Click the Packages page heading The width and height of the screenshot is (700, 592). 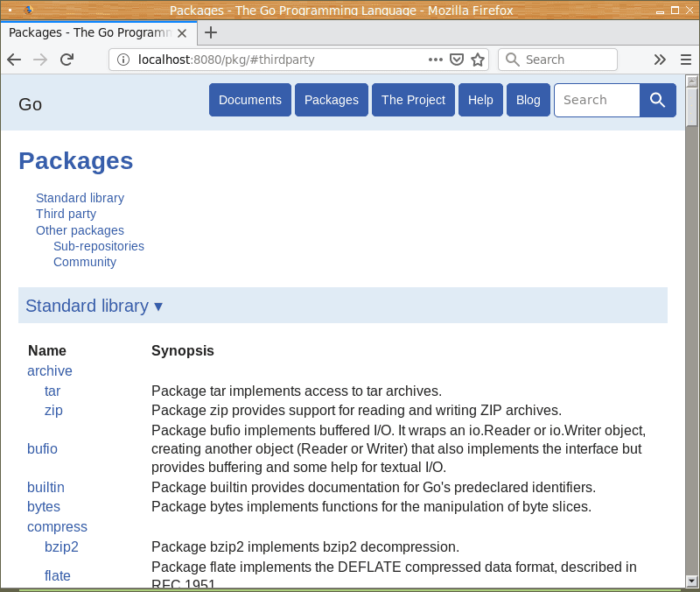[76, 161]
